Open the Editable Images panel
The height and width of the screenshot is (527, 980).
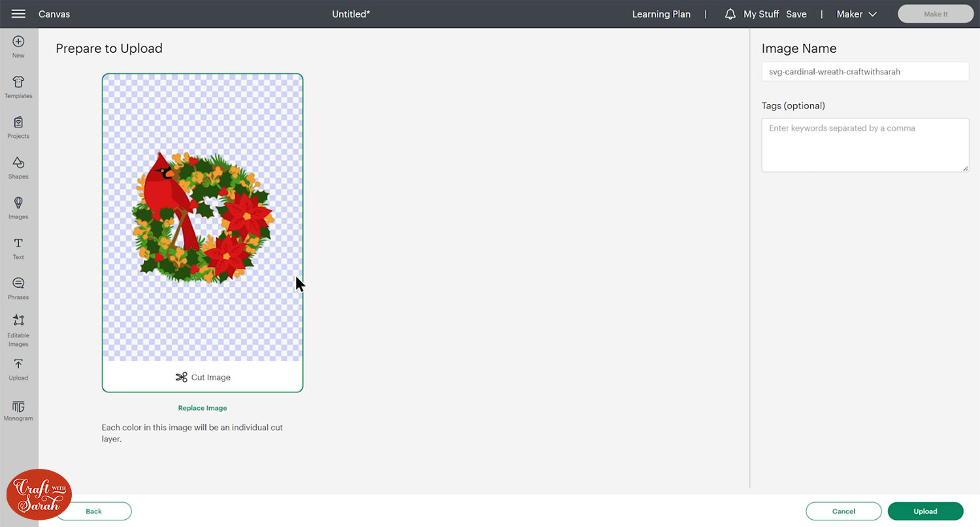coord(18,330)
